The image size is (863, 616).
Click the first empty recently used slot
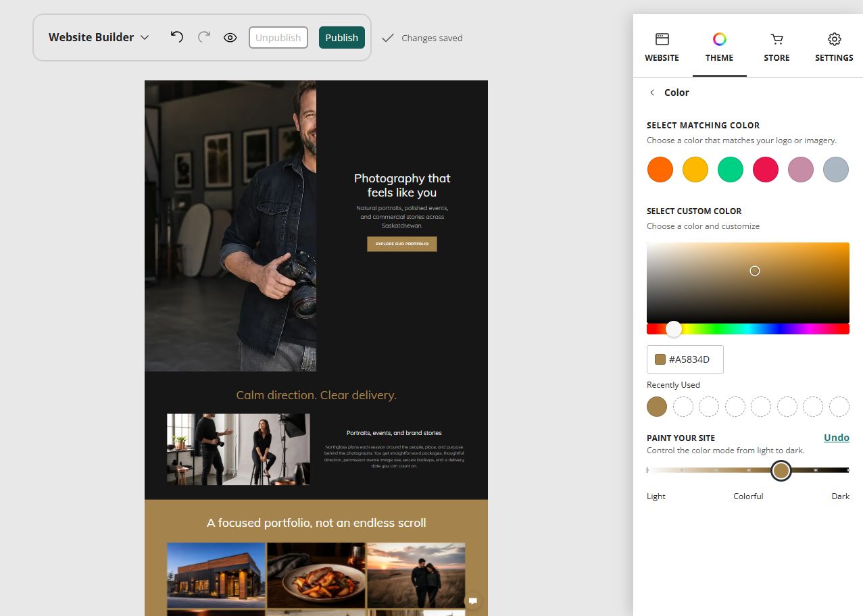pyautogui.click(x=683, y=407)
